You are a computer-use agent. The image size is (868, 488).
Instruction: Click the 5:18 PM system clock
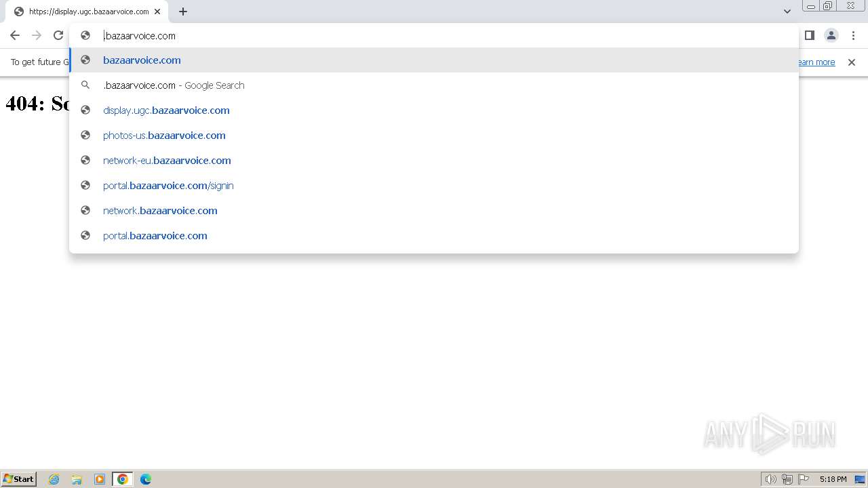click(833, 479)
